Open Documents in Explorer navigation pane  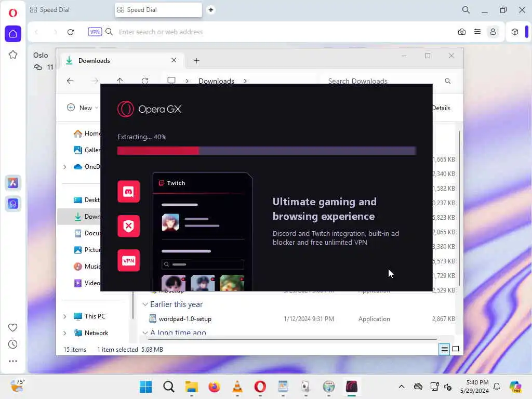pyautogui.click(x=87, y=233)
